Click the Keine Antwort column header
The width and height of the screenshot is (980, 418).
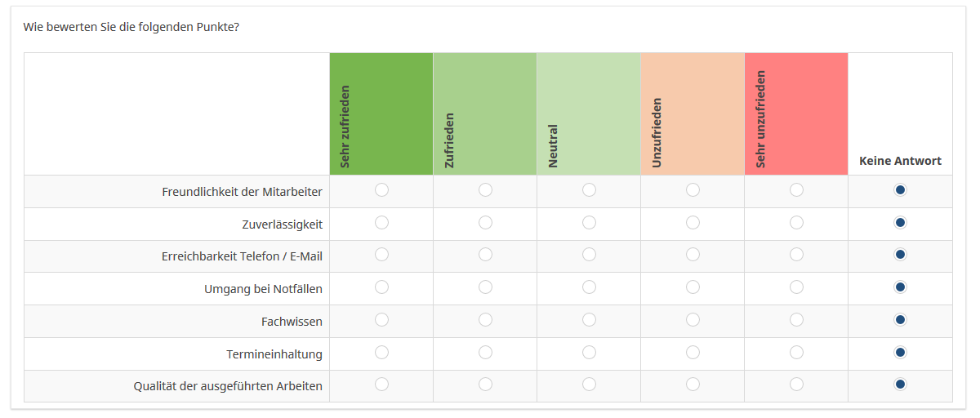pos(900,161)
